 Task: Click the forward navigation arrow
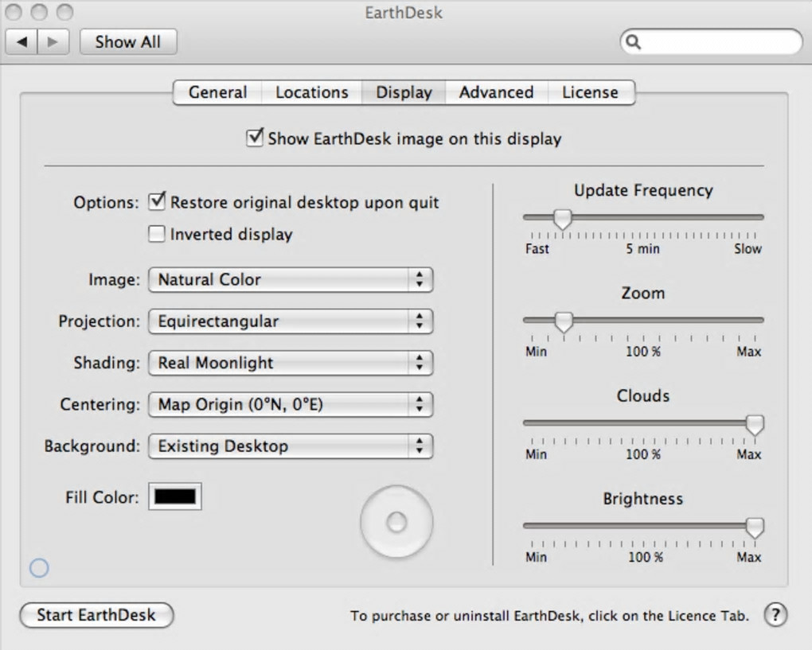53,42
